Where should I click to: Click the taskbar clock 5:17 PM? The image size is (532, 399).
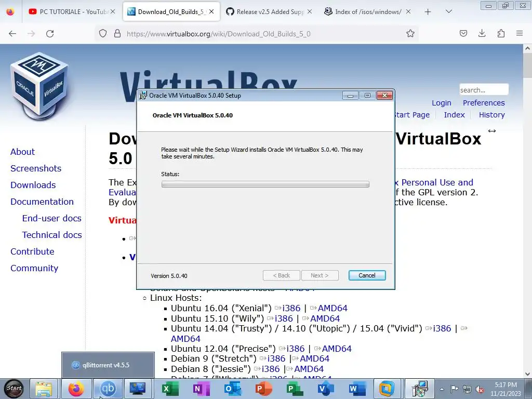(x=506, y=385)
